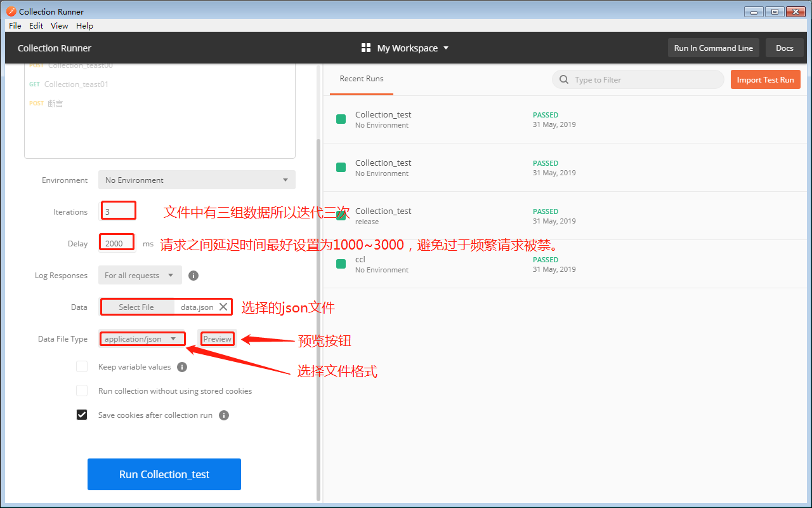Open the Environment dropdown

[197, 180]
